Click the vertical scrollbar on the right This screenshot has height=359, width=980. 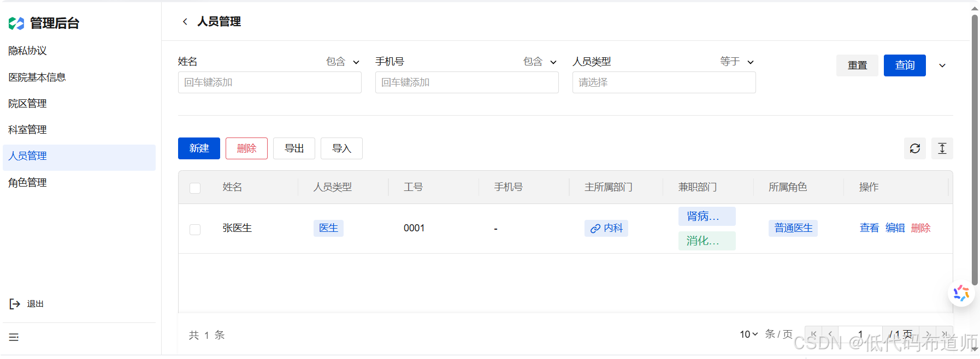tap(975, 150)
